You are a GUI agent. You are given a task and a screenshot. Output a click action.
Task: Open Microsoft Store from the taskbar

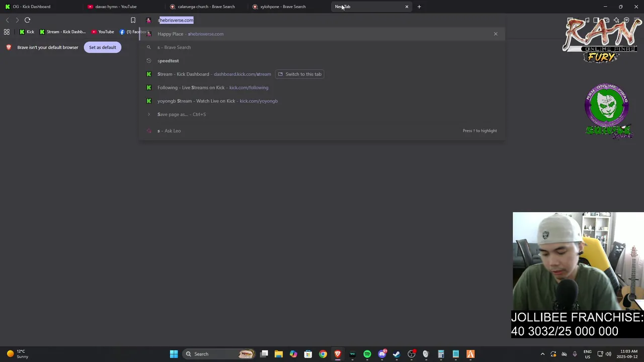(308, 354)
